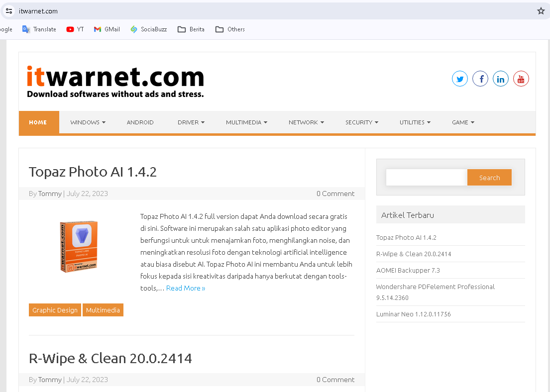Viewport: 550px width, 392px height.
Task: Expand the GAME menu dropdown
Action: point(463,122)
